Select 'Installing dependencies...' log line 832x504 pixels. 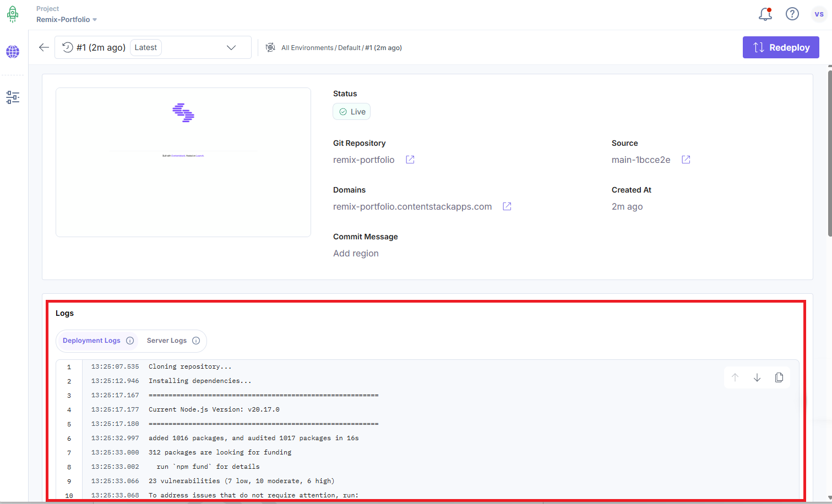click(200, 381)
